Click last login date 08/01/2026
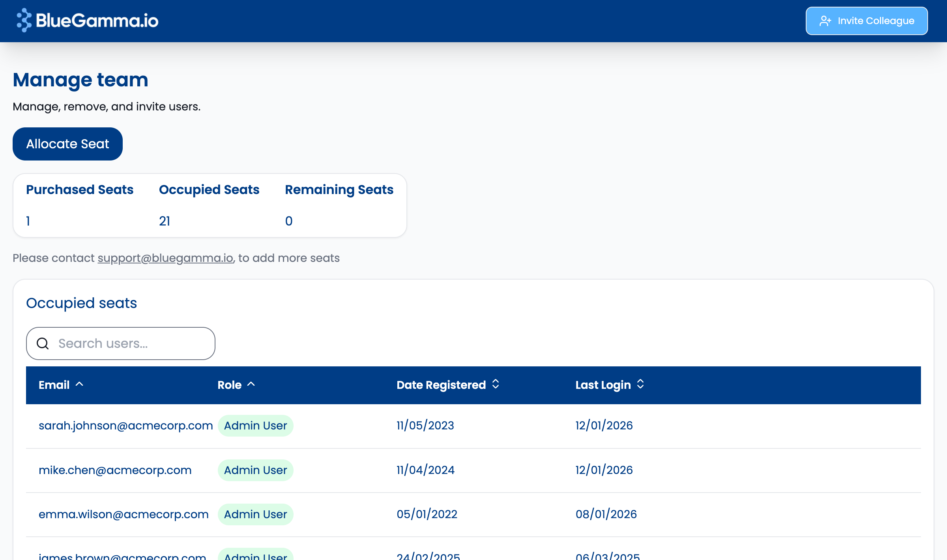The width and height of the screenshot is (947, 560). click(606, 514)
